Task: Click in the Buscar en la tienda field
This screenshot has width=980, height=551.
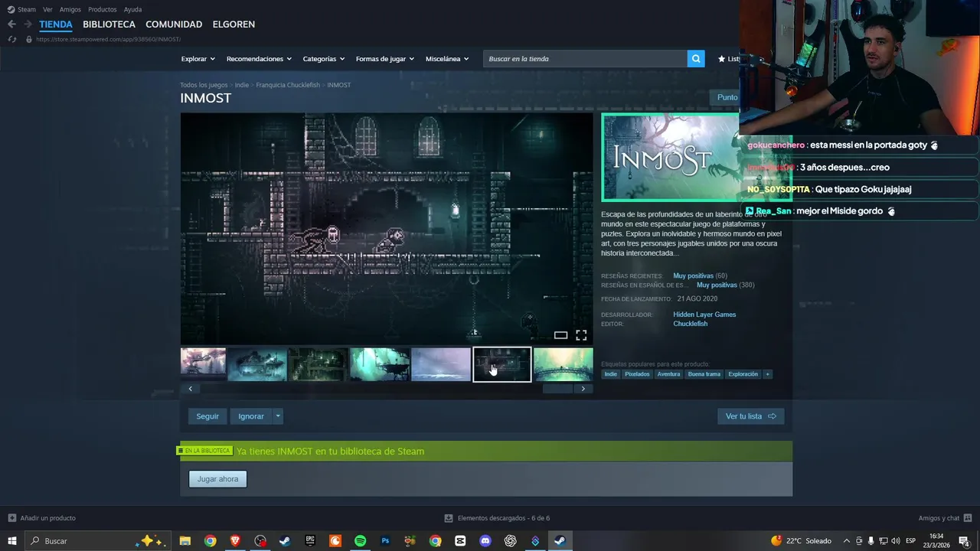Action: coord(585,59)
